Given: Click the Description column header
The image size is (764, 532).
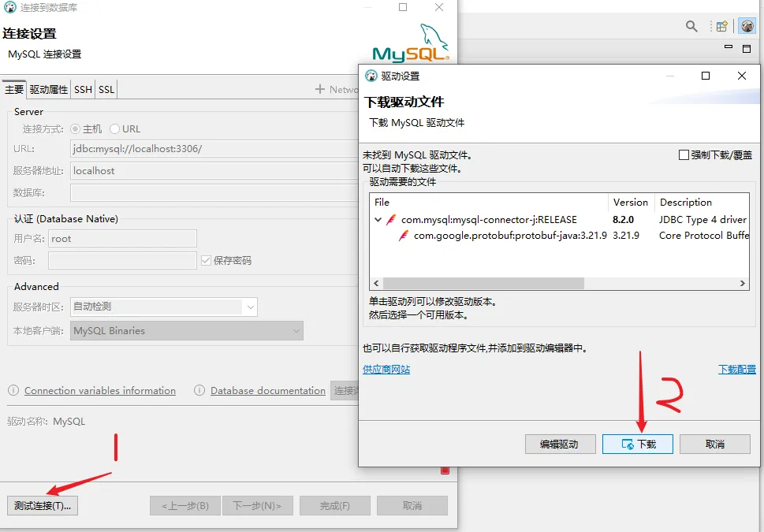Looking at the screenshot, I should click(702, 203).
